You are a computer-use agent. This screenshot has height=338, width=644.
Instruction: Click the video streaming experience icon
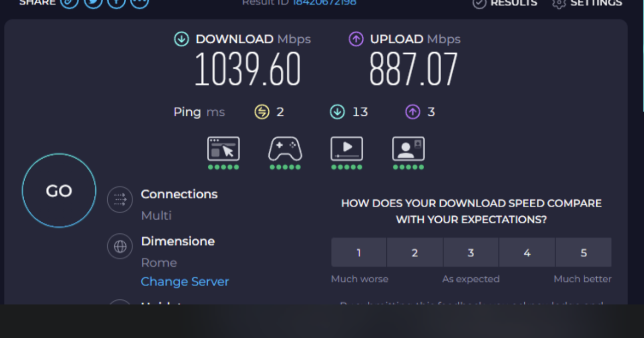(346, 149)
